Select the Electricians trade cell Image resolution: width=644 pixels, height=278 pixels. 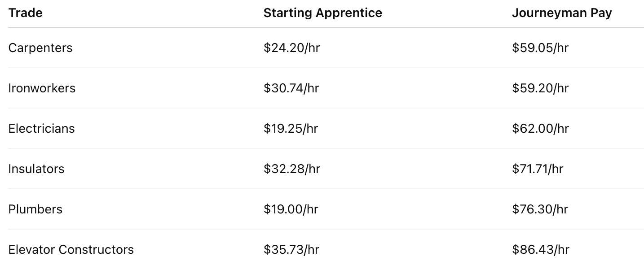[41, 129]
